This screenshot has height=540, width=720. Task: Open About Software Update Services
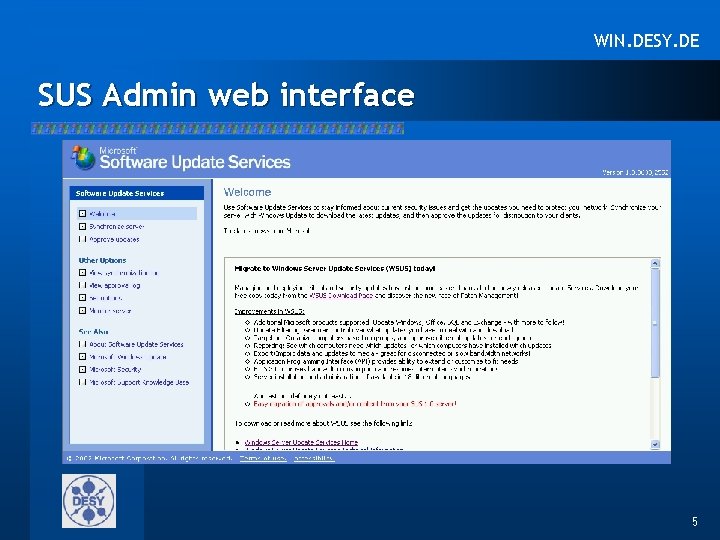(x=136, y=344)
